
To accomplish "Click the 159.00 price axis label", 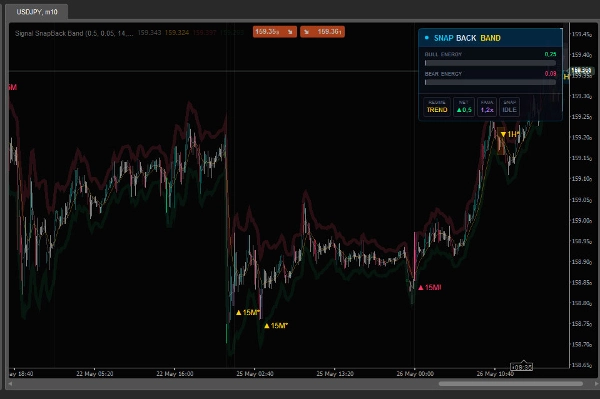I will (x=581, y=221).
